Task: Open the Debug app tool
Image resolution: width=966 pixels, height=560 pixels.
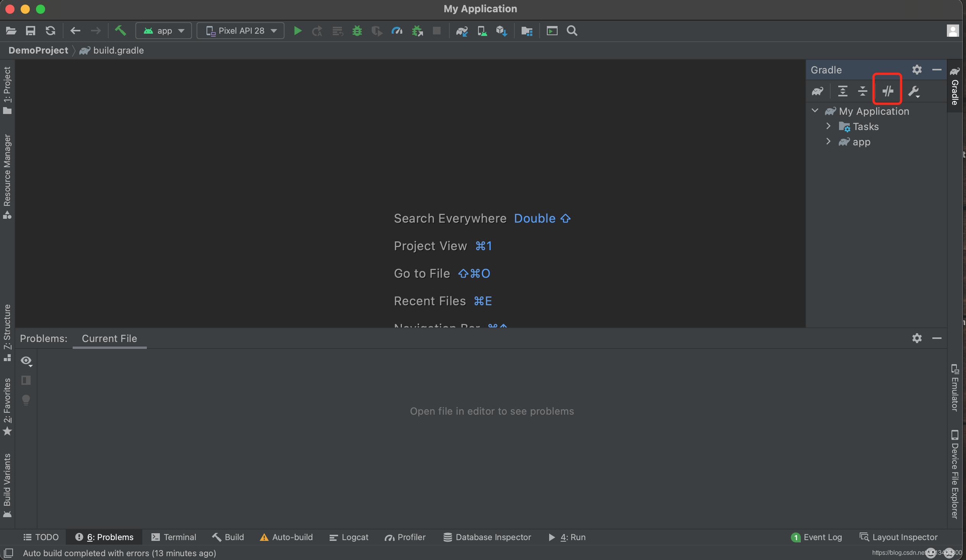Action: [x=357, y=31]
